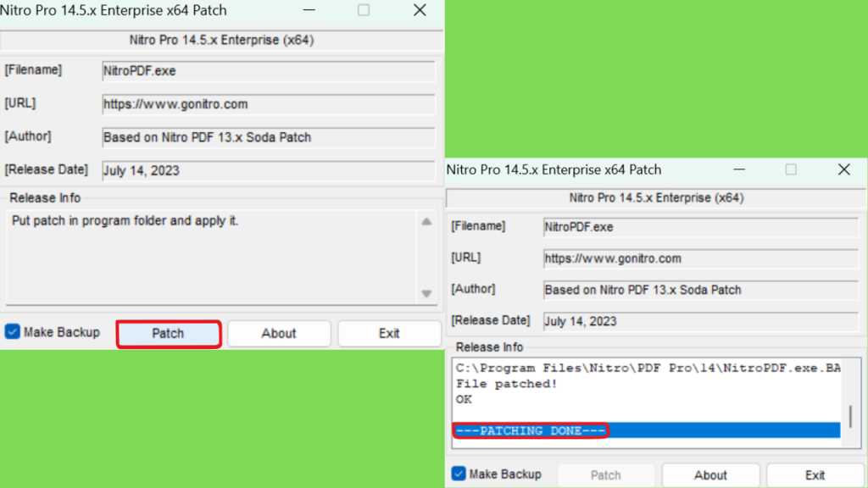Image resolution: width=868 pixels, height=488 pixels.
Task: Click URL field in left window
Action: pyautogui.click(x=269, y=104)
